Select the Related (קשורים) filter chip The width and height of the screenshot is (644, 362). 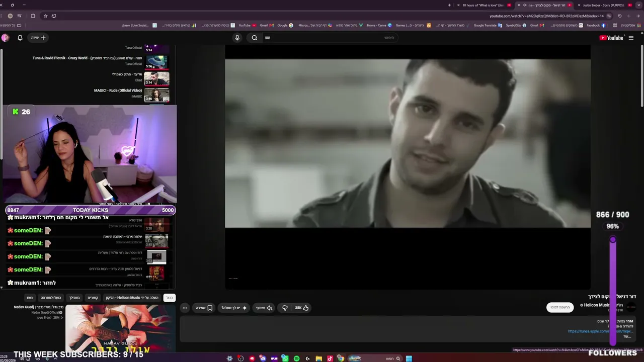(93, 298)
